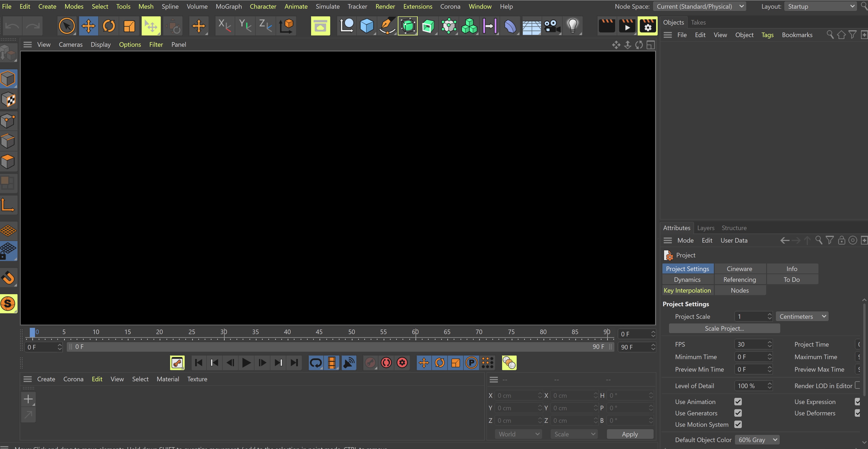Switch to the Dynamics tab
The image size is (868, 449).
point(687,280)
